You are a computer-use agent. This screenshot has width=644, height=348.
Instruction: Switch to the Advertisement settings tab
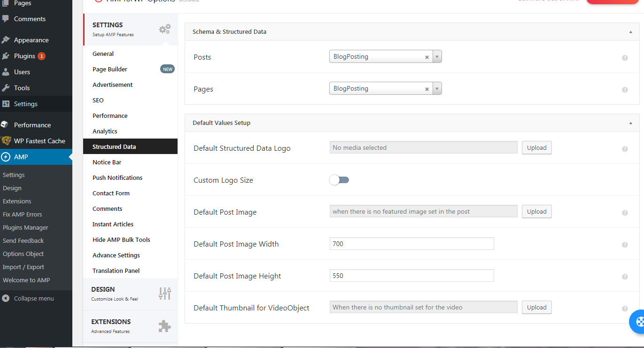click(113, 85)
